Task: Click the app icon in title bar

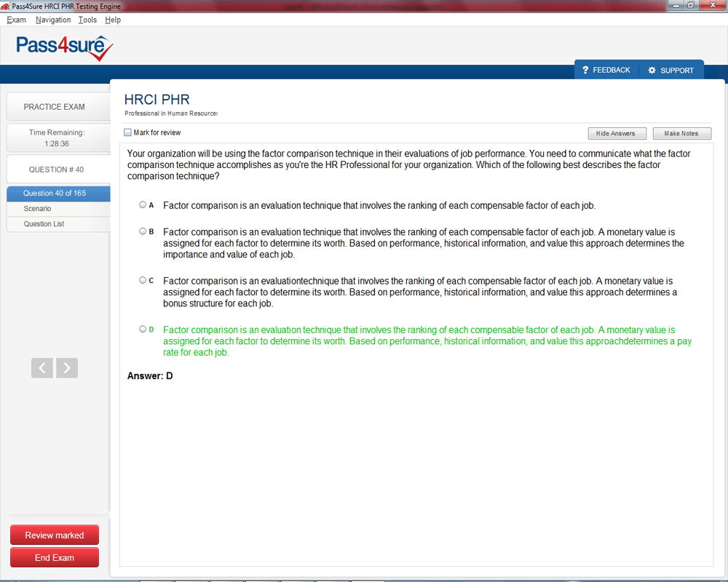Action: 5,6
